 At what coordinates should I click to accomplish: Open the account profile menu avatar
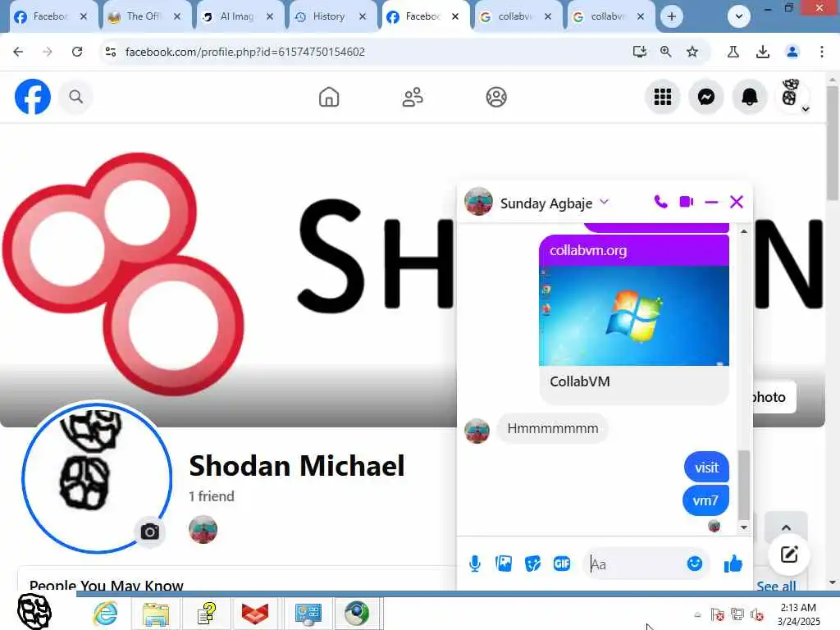click(x=792, y=95)
